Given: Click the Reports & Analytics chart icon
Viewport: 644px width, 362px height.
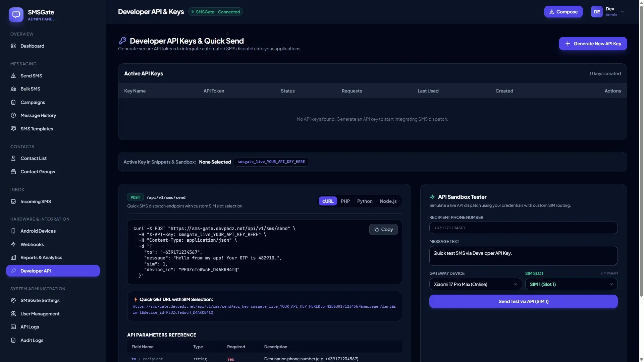Looking at the screenshot, I should [13, 257].
